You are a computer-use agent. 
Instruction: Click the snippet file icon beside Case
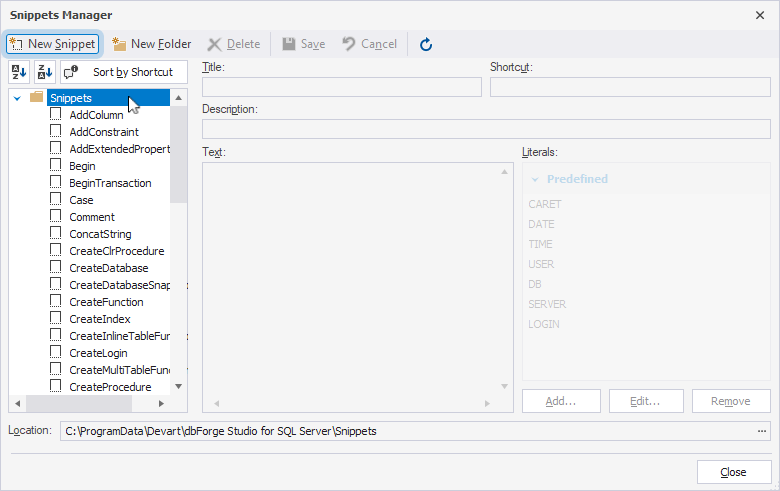click(56, 199)
